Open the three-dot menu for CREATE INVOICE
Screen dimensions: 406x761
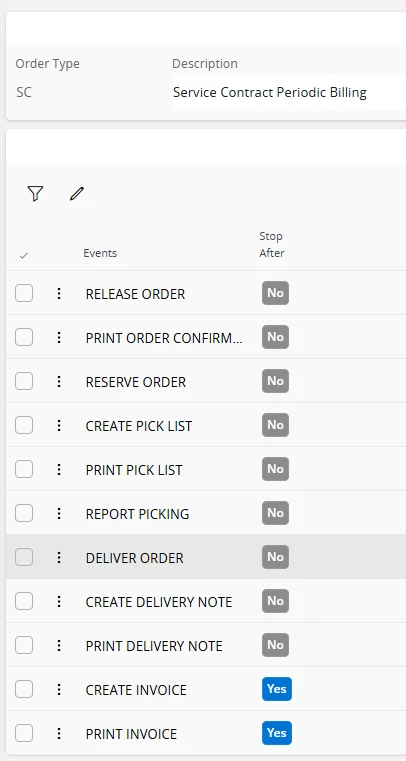[x=59, y=689]
